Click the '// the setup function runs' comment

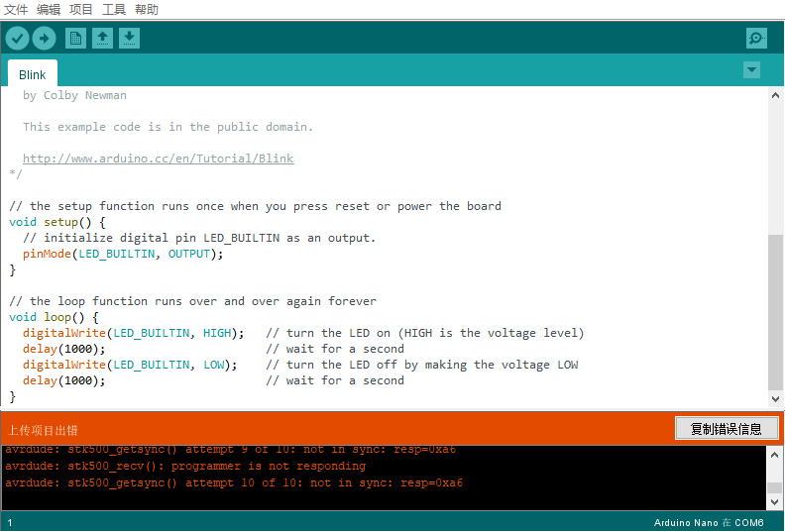pyautogui.click(x=255, y=206)
